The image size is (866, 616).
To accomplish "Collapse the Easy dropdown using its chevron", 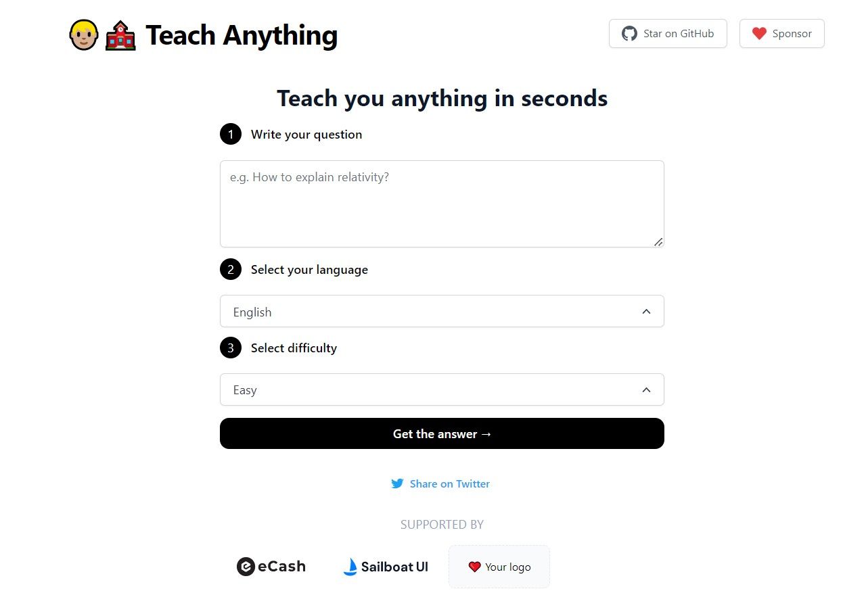I will (647, 389).
